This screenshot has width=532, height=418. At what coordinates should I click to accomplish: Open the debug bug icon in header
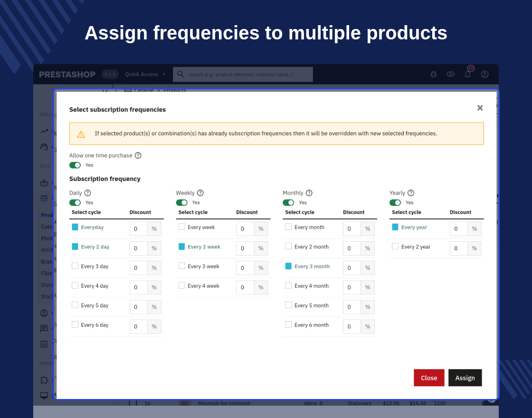pos(433,74)
